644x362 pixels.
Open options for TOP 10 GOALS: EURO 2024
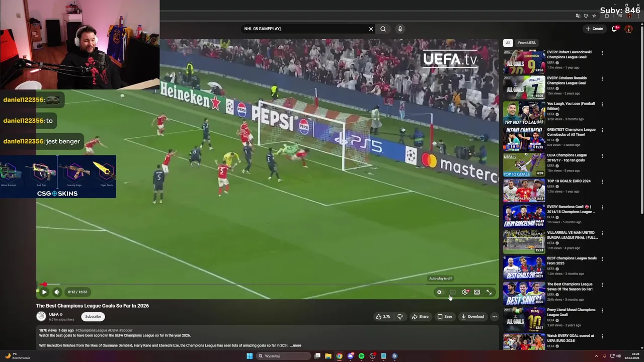coord(602,182)
